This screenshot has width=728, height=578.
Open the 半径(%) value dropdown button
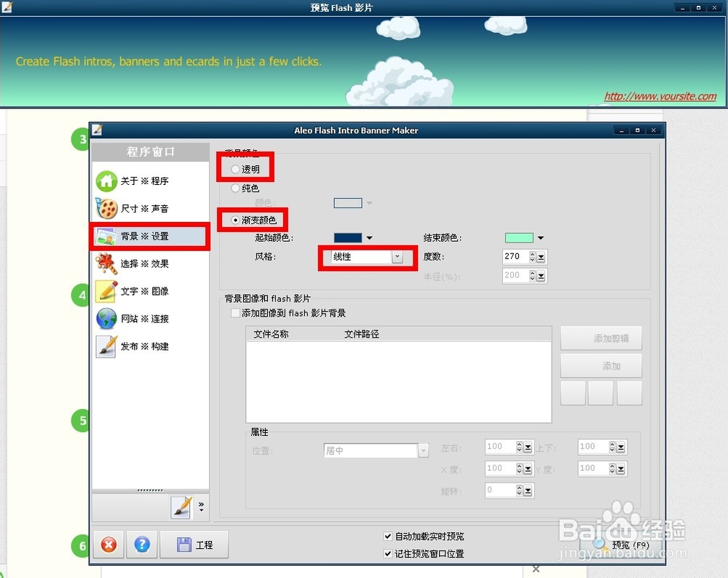point(541,276)
